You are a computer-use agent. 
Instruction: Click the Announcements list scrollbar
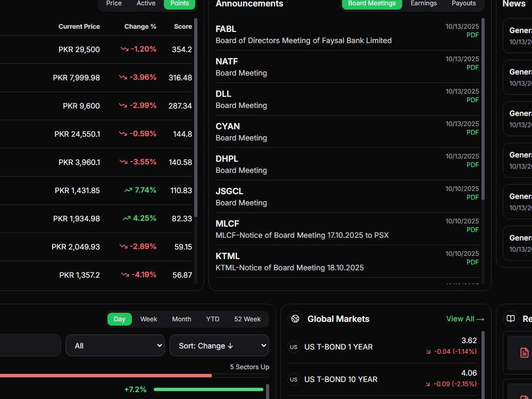(x=483, y=109)
